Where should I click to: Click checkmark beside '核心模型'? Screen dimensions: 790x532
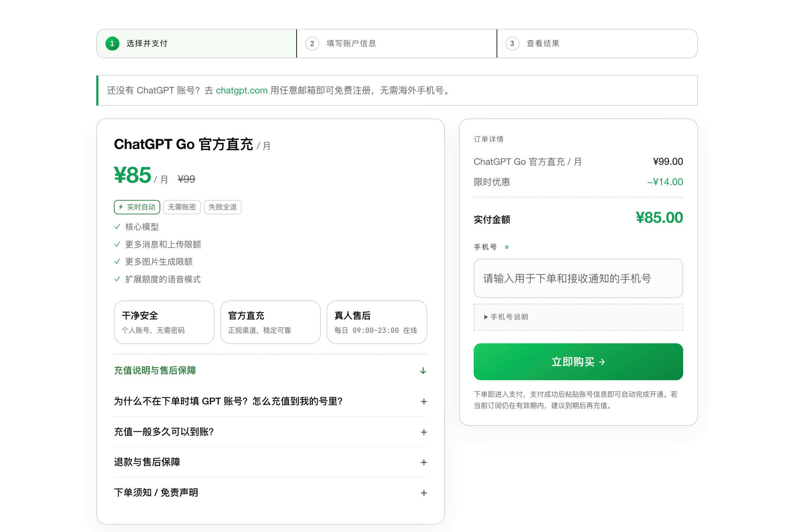coord(117,227)
